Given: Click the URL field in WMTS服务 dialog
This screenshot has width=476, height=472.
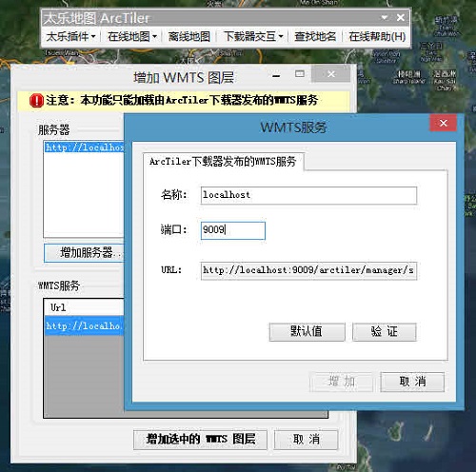Looking at the screenshot, I should click(x=308, y=270).
